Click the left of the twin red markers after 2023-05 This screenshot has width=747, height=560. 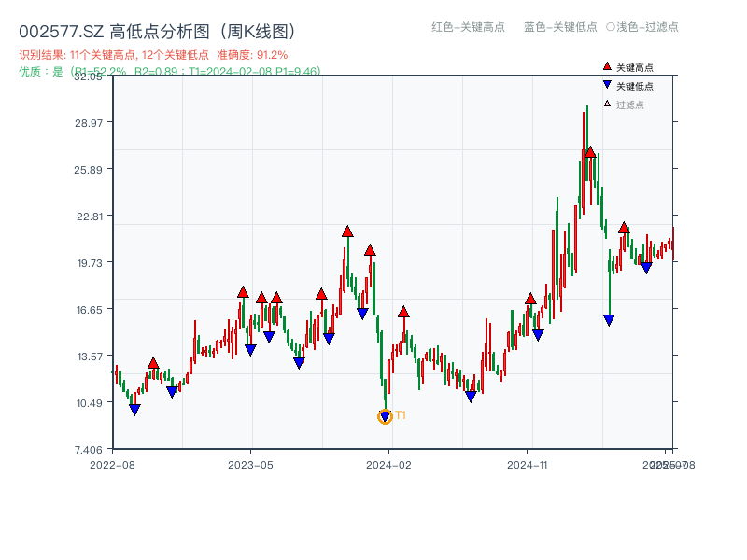(261, 298)
